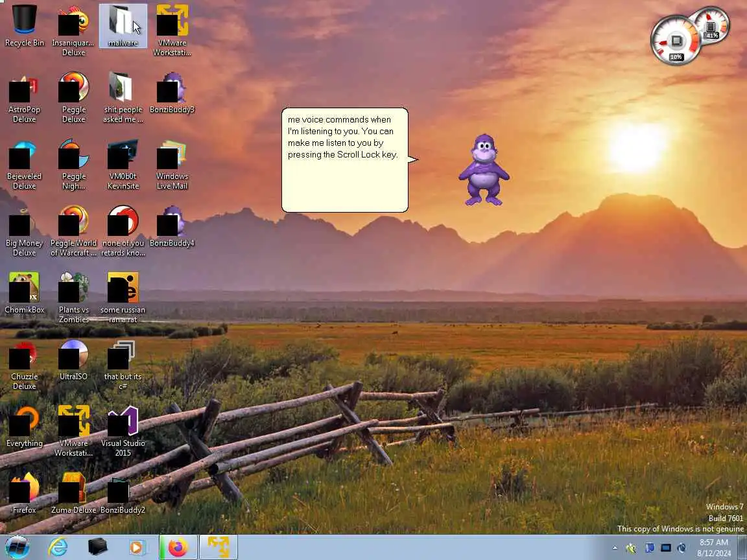Screen dimensions: 747x560
Task: Switch to VMware Workstation taskbar button
Action: [x=218, y=548]
